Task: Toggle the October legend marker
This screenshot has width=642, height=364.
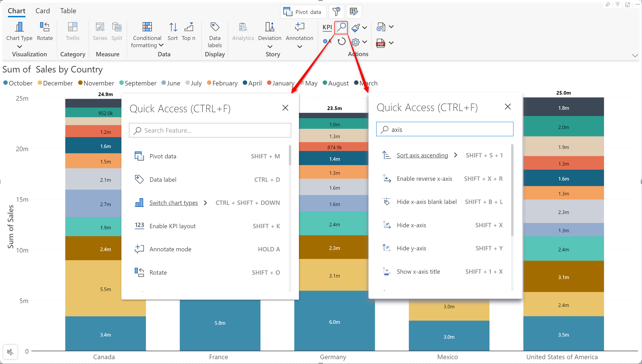Action: tap(6, 83)
